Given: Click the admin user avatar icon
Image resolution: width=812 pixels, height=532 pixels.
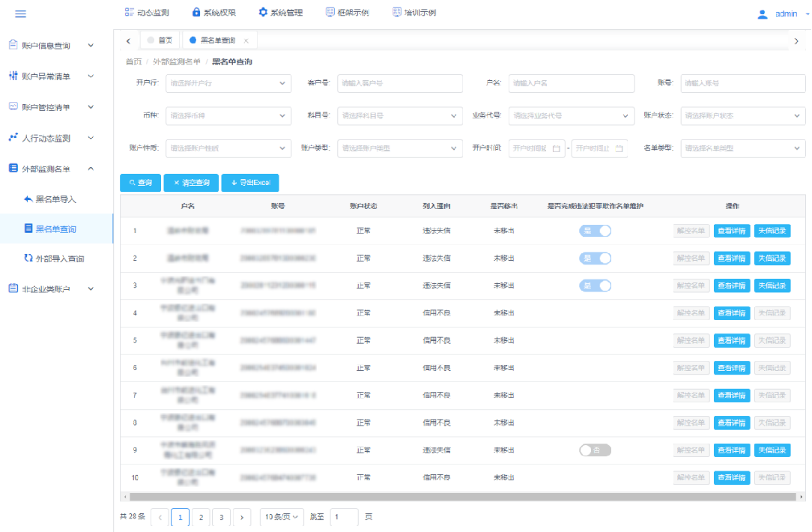Looking at the screenshot, I should [x=763, y=13].
